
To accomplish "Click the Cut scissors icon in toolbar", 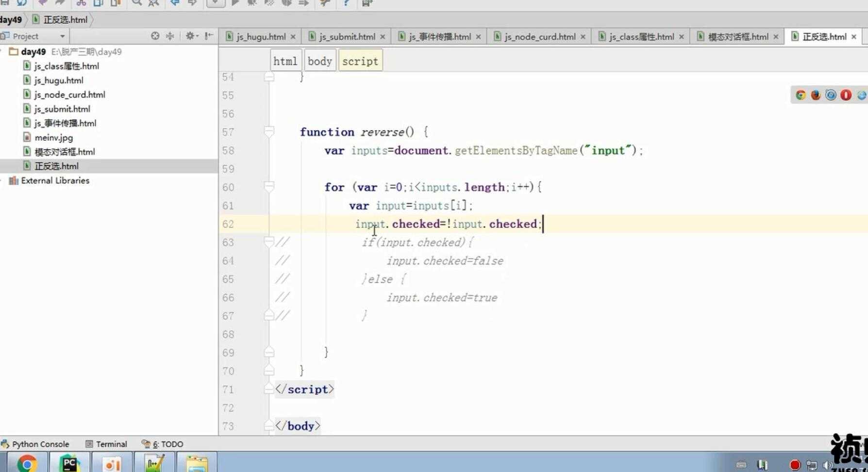I will [81, 3].
